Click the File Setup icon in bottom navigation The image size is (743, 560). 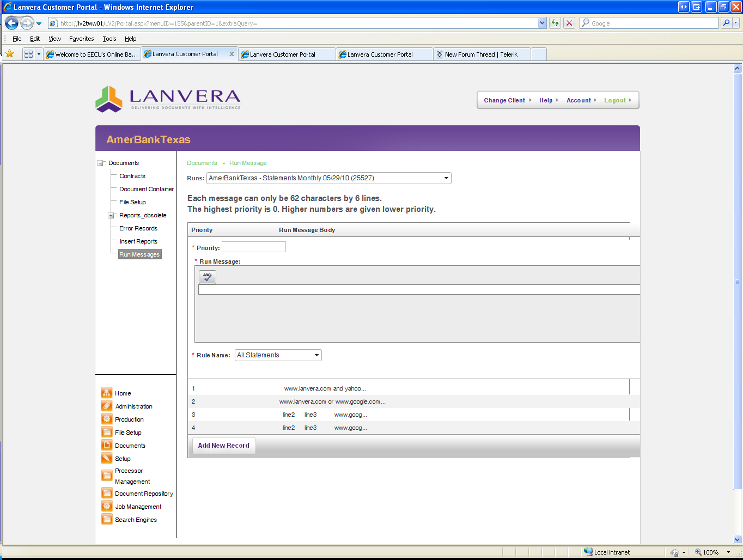click(107, 432)
